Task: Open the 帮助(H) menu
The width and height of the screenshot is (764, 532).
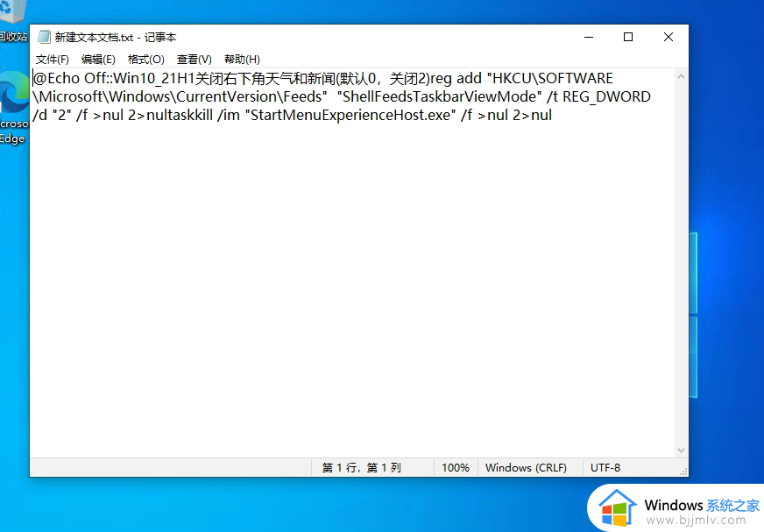Action: point(242,60)
